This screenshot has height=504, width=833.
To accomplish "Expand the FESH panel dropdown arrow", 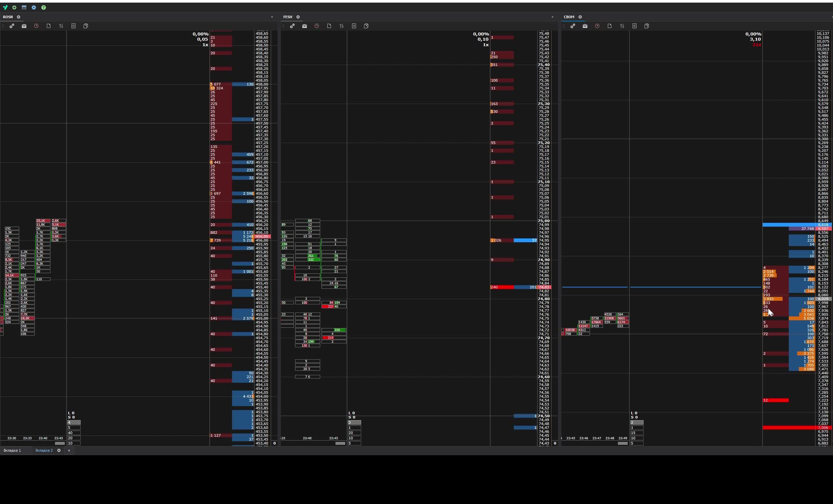I will (x=553, y=17).
